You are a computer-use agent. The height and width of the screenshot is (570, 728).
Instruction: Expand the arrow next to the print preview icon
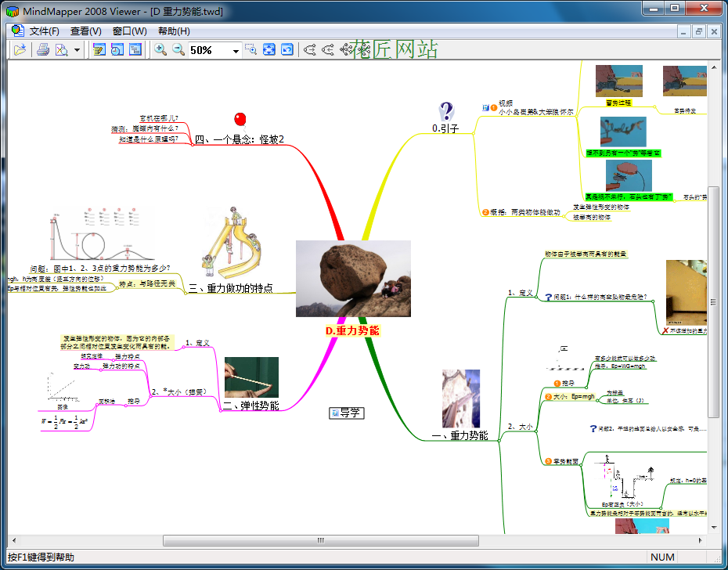click(x=77, y=51)
